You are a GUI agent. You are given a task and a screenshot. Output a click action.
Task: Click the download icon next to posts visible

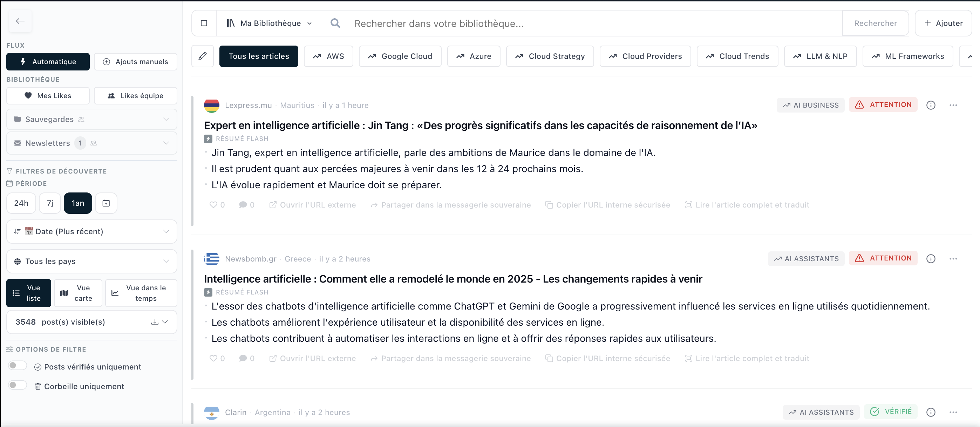pos(155,322)
